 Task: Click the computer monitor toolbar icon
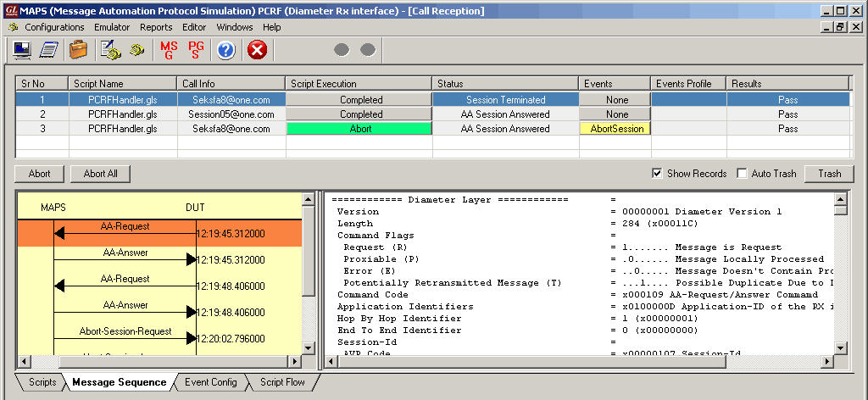pos(21,50)
